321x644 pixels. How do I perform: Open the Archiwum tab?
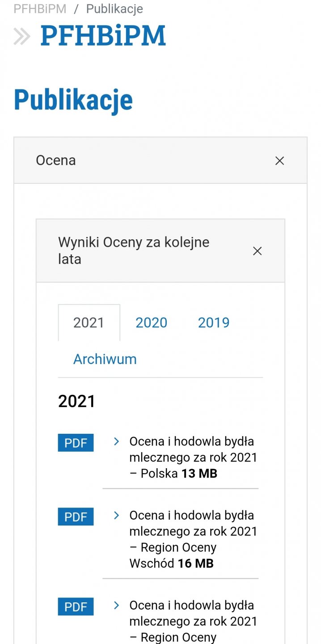point(105,359)
